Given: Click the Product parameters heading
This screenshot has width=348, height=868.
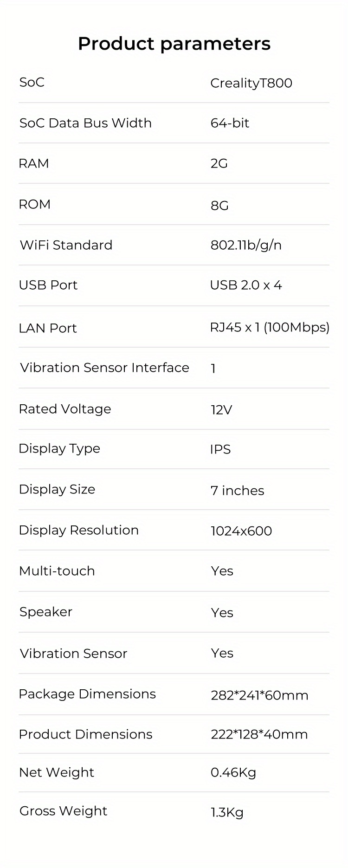Looking at the screenshot, I should tap(174, 44).
